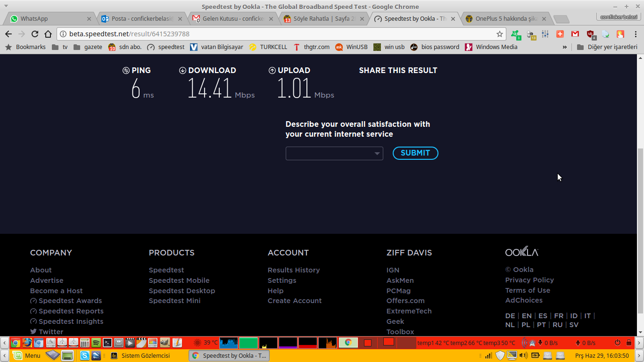Launch GIMP from the panel
The height and width of the screenshot is (362, 644).
[165, 343]
